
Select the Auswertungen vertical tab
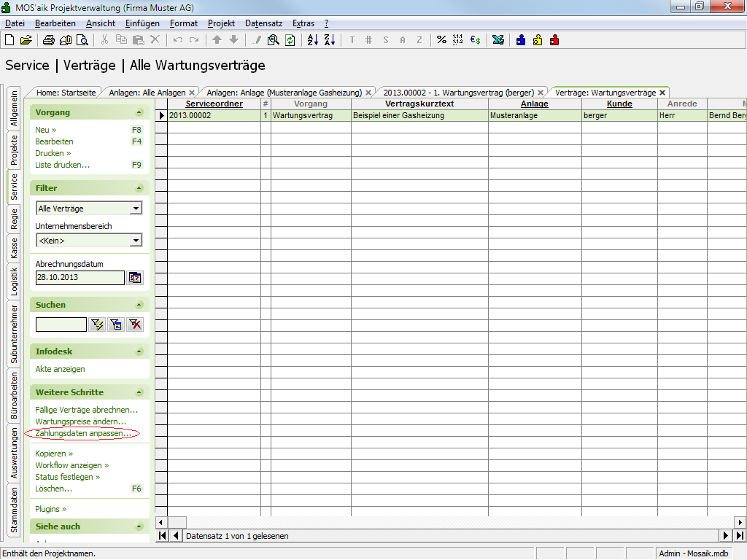pos(14,453)
